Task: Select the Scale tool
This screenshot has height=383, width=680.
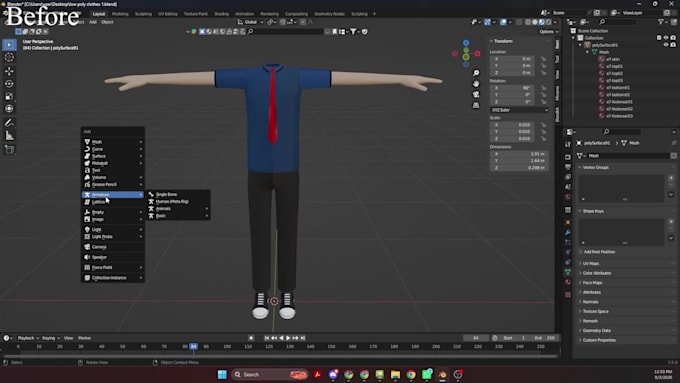Action: point(10,96)
